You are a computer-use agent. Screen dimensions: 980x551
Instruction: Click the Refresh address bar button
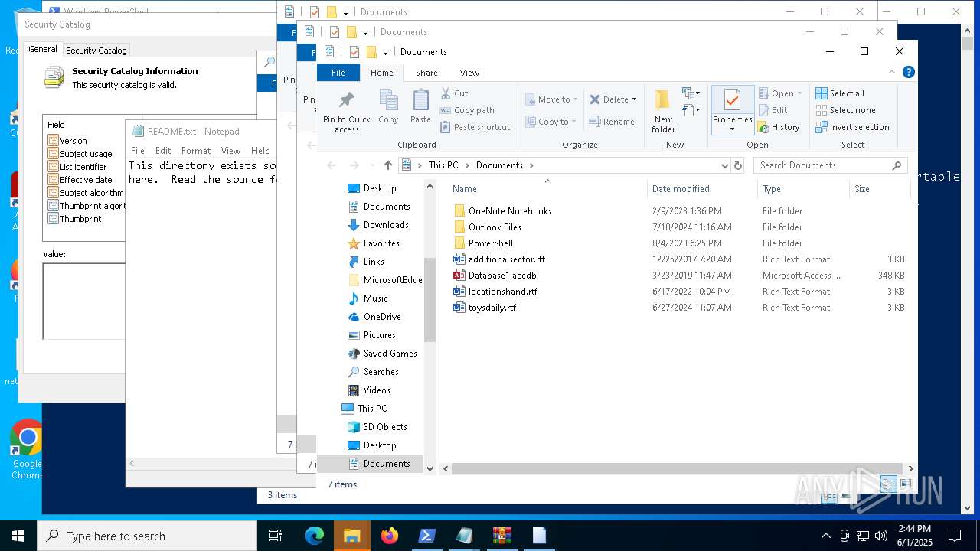tap(738, 165)
